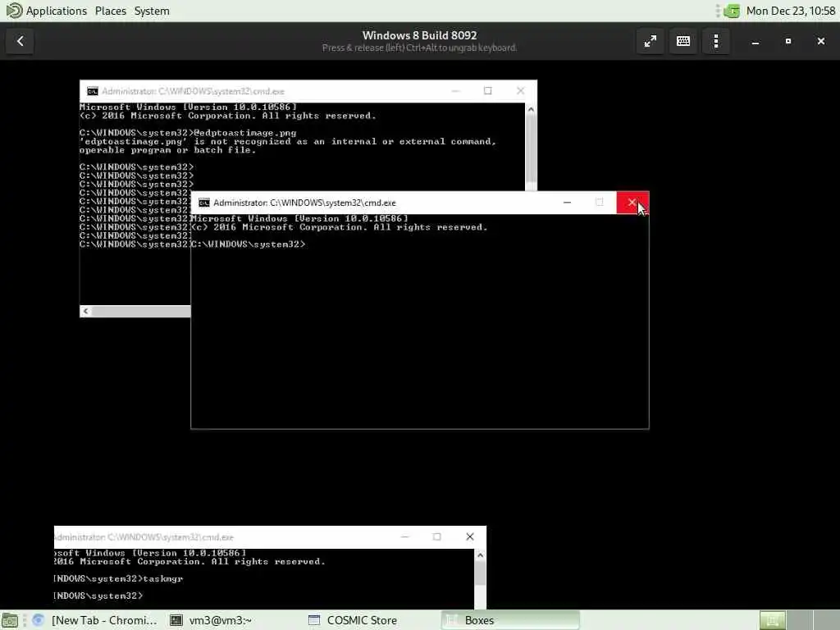Minimize the top background cmd.exe window
Viewport: 840px width, 630px height.
tap(456, 91)
